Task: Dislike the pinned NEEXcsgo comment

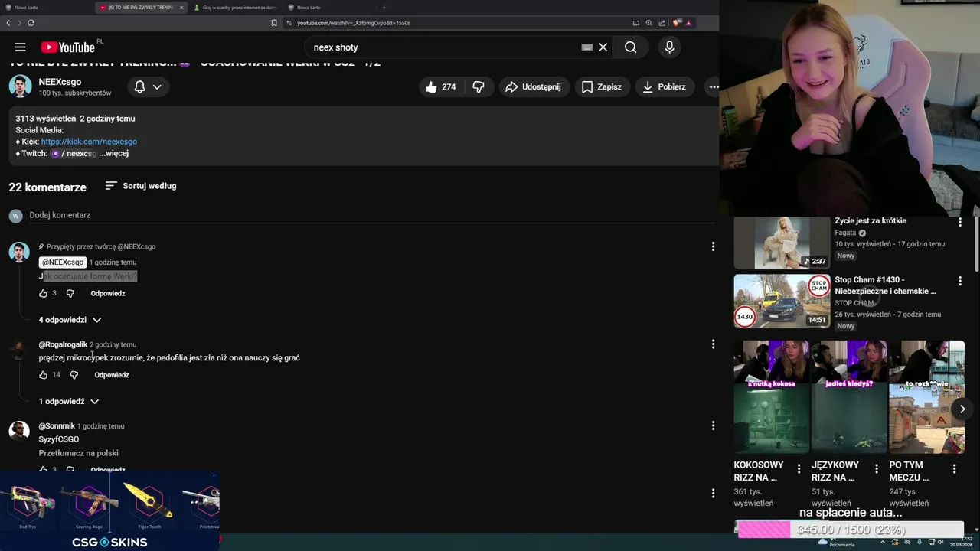Action: point(70,293)
